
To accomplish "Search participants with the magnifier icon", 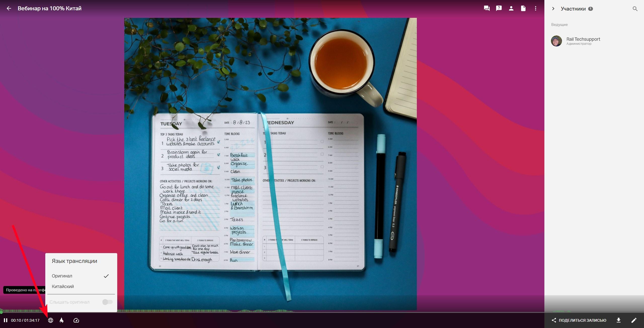I will coord(635,9).
